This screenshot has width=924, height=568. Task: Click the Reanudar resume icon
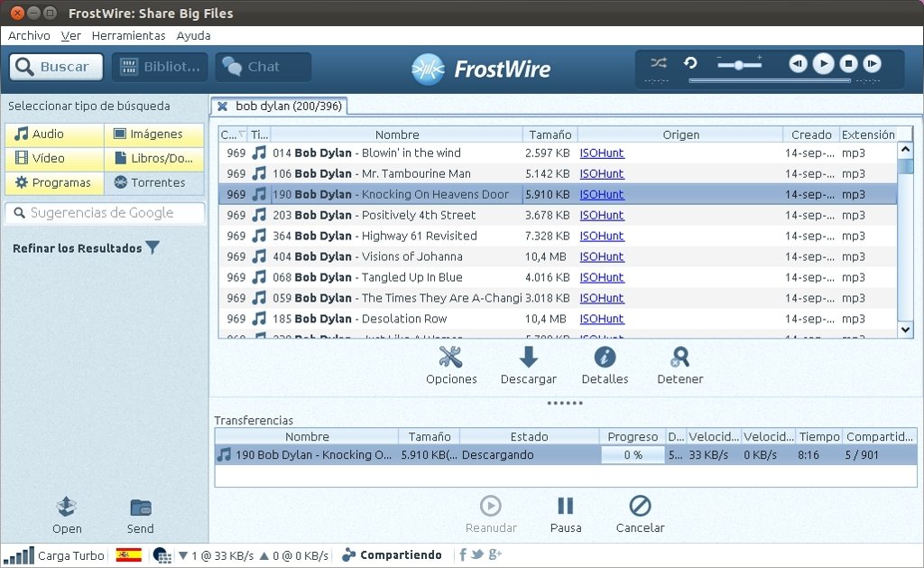click(490, 506)
